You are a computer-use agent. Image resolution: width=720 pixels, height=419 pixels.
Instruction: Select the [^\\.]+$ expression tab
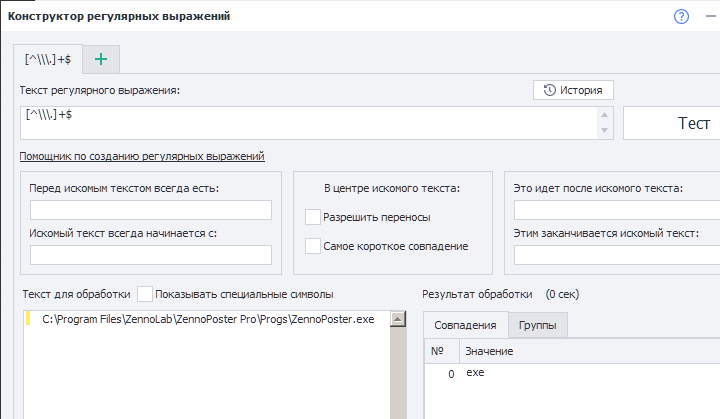point(47,60)
